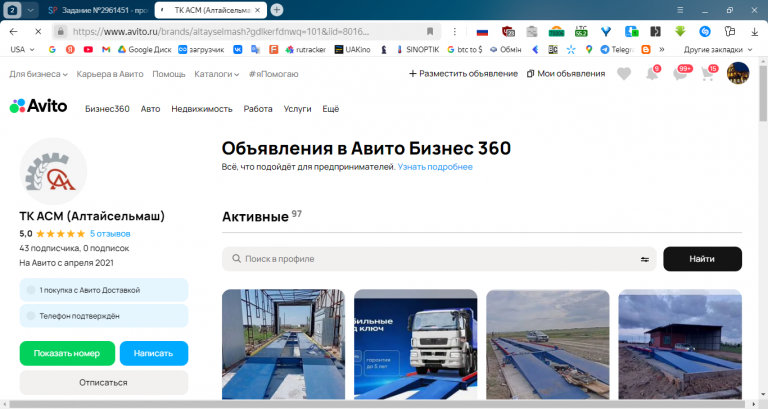Click the Найти search button
Screen dimensions: 768x409
coord(702,259)
